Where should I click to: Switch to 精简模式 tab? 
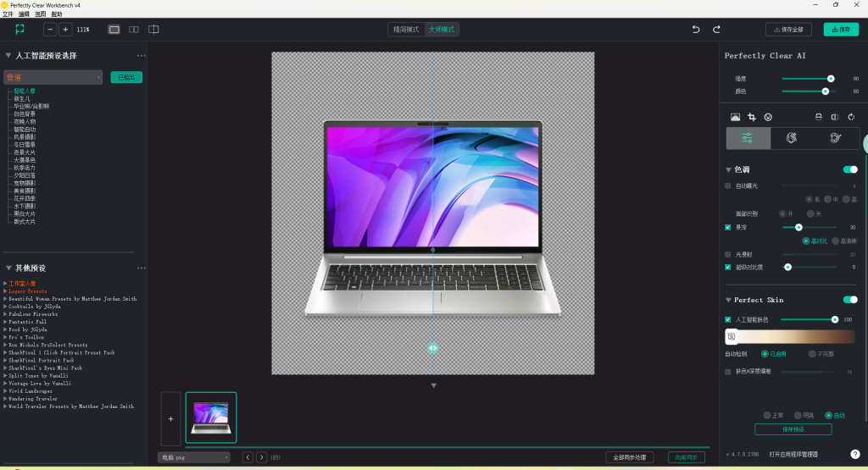click(405, 30)
